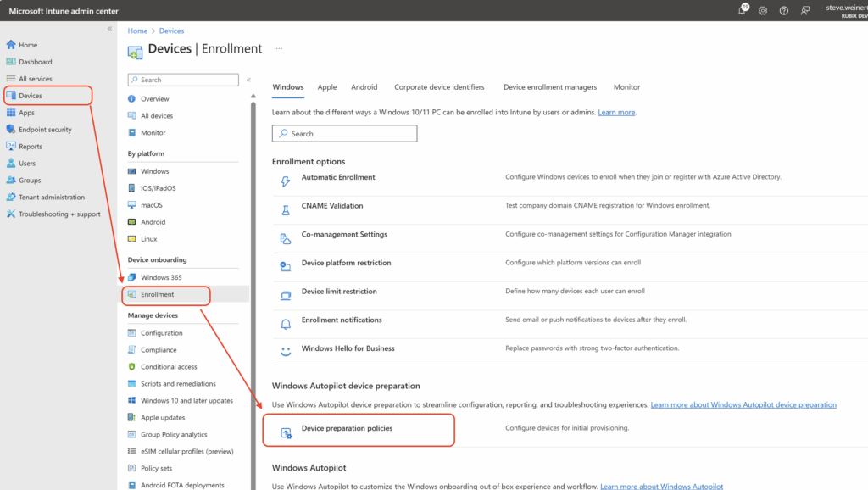Click the enrollment options Search box
The width and height of the screenshot is (868, 490).
coord(344,133)
